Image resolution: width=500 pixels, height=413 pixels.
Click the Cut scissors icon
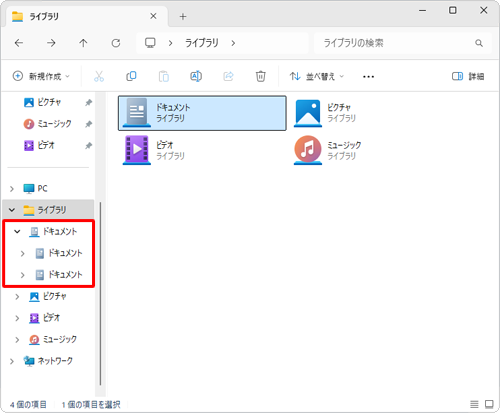pos(99,76)
